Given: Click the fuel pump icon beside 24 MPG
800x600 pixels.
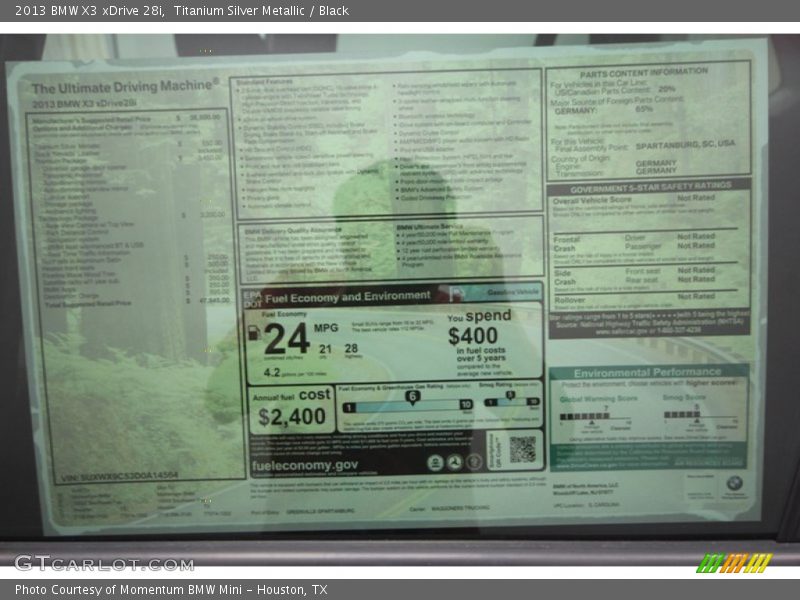Looking at the screenshot, I should pyautogui.click(x=254, y=333).
